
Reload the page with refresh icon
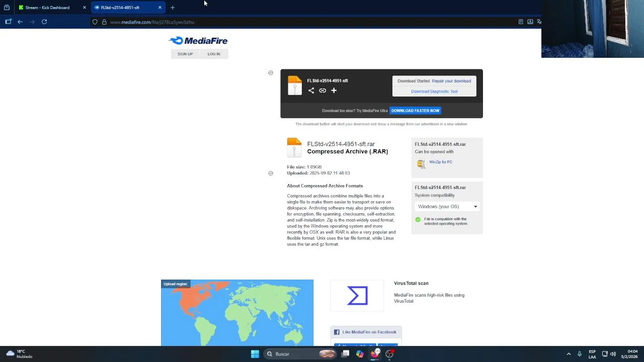(x=44, y=22)
